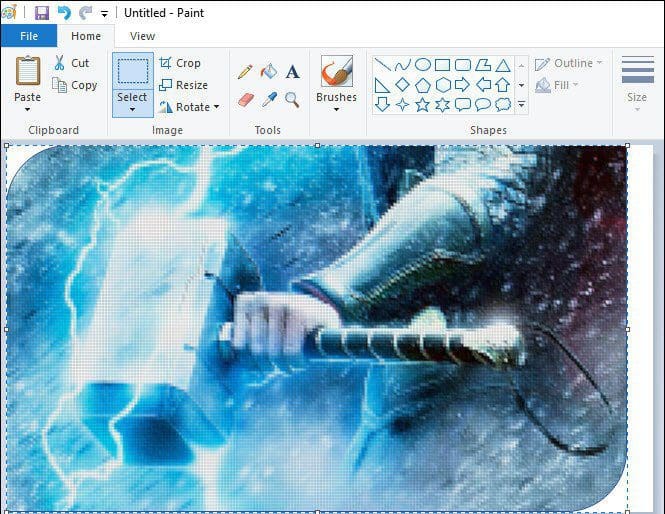This screenshot has width=665, height=514.
Task: Pick the Rounded rectangle shape
Action: click(x=463, y=65)
